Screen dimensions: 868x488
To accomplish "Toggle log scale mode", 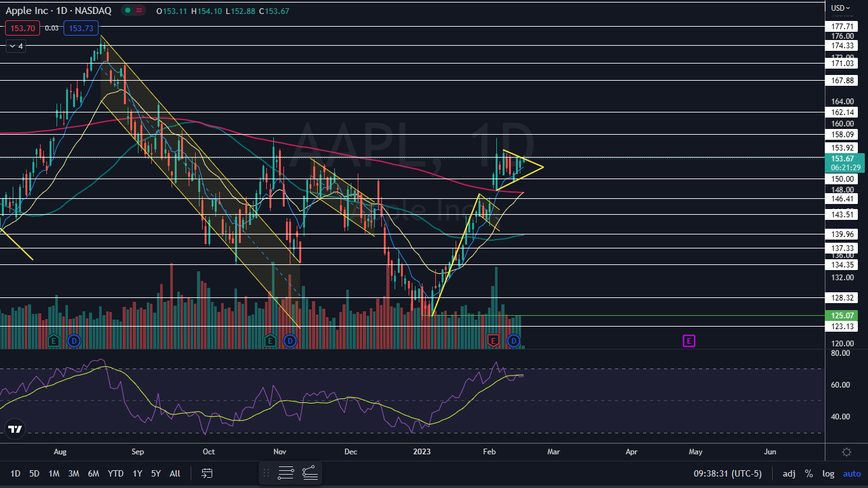I will (x=829, y=473).
